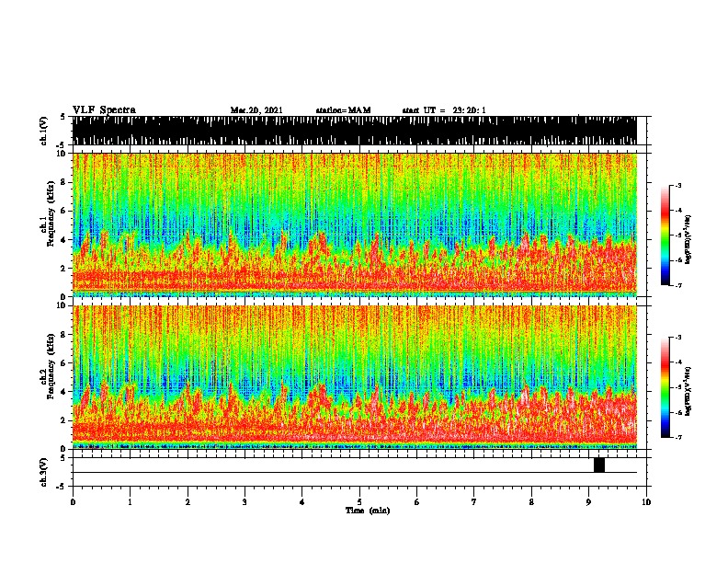Image resolution: width=728 pixels, height=563 pixels.
Task: Select the "start UT = 23:20: 1" text
Action: point(444,110)
